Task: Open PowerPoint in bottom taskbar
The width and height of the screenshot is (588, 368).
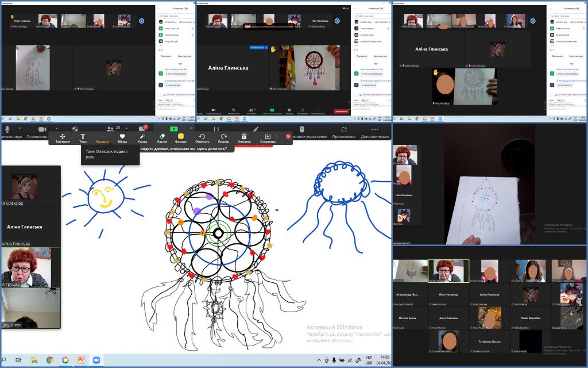Action: (x=80, y=360)
